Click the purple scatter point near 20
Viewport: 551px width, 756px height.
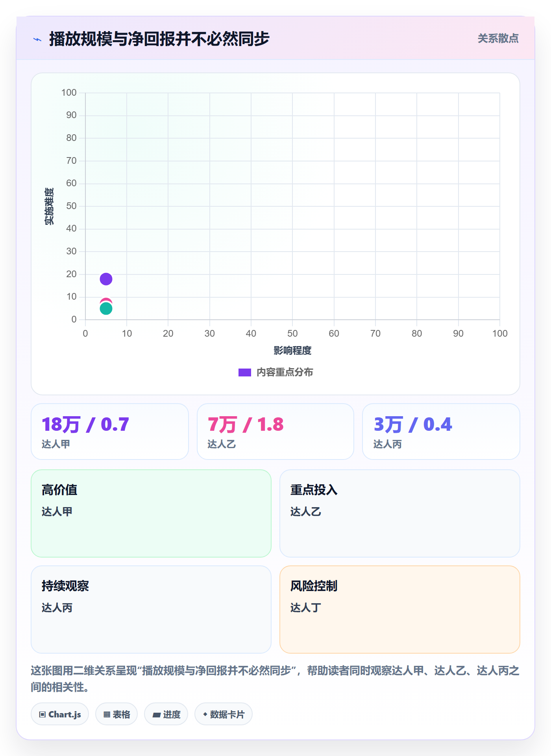[x=106, y=279]
